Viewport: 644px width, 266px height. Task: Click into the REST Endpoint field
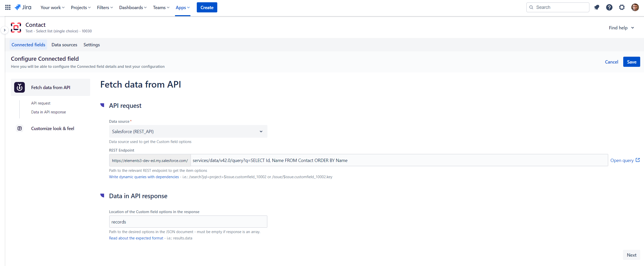[x=399, y=160]
